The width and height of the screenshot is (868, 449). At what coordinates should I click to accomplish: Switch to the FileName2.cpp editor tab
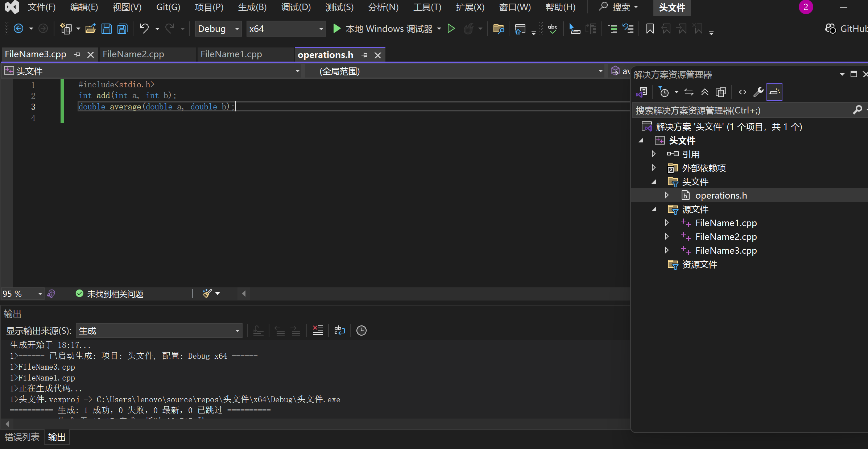(133, 54)
